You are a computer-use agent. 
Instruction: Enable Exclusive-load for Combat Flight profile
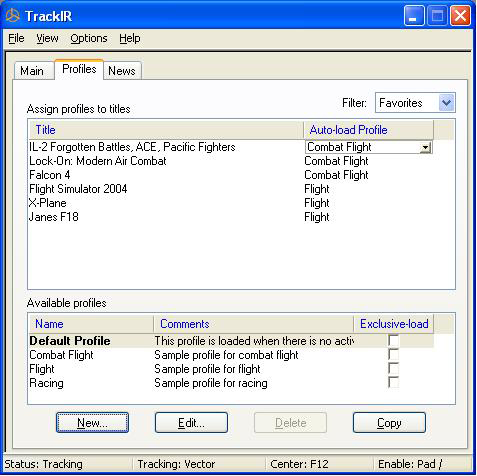[393, 355]
